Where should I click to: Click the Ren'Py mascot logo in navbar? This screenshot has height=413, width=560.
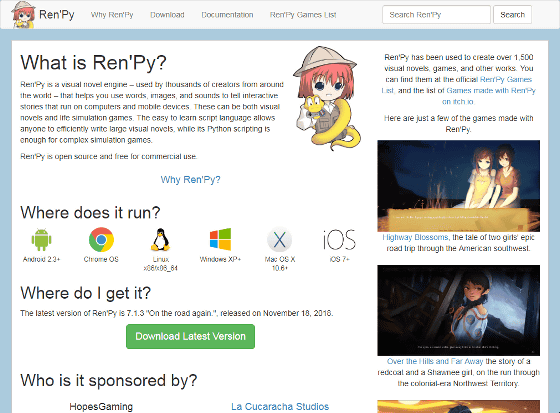24,15
